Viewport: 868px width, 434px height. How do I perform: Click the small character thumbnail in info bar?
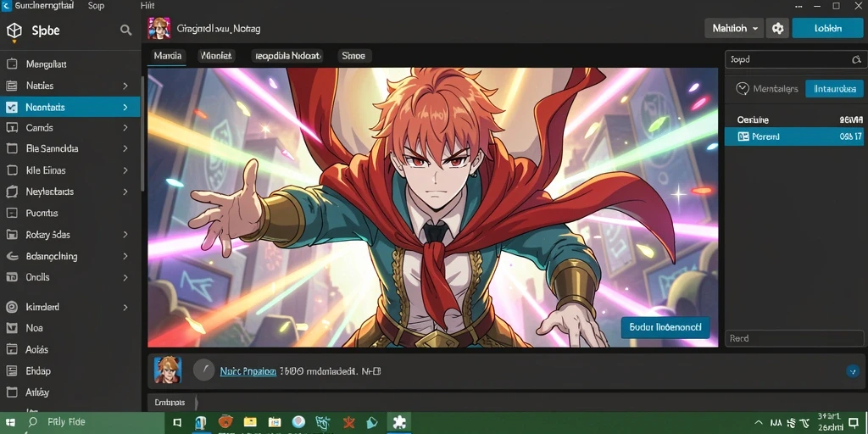[167, 370]
